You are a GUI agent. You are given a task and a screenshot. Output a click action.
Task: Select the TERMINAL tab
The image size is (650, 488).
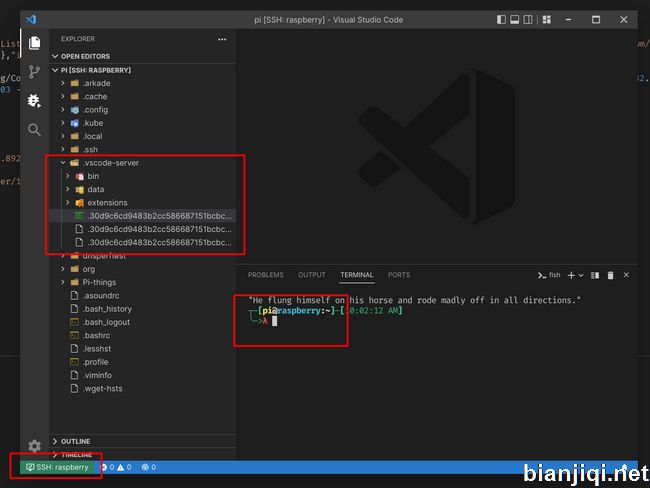(357, 275)
